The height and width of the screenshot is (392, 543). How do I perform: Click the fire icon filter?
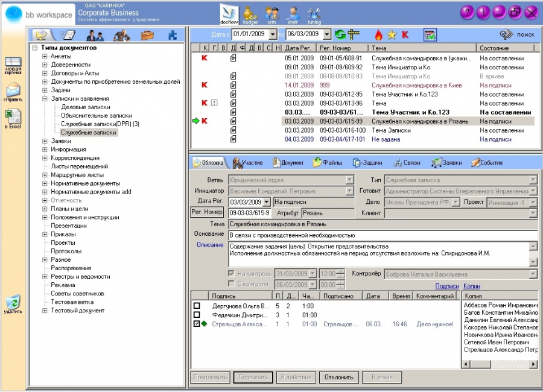pyautogui.click(x=378, y=34)
